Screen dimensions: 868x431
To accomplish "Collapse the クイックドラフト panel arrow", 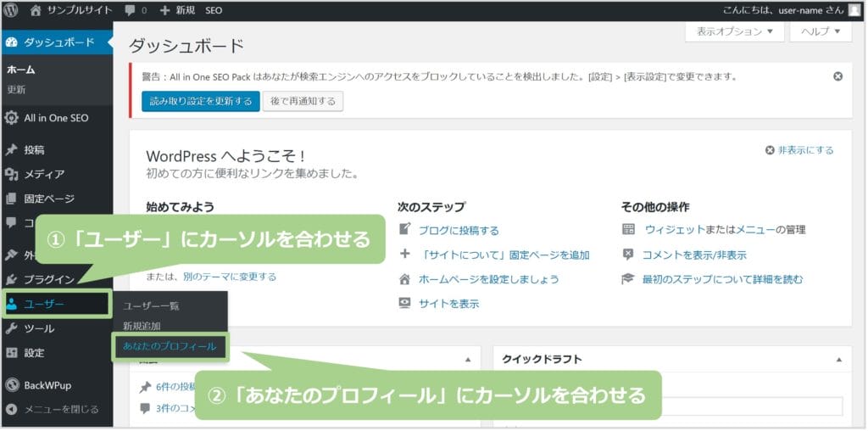I will point(840,360).
